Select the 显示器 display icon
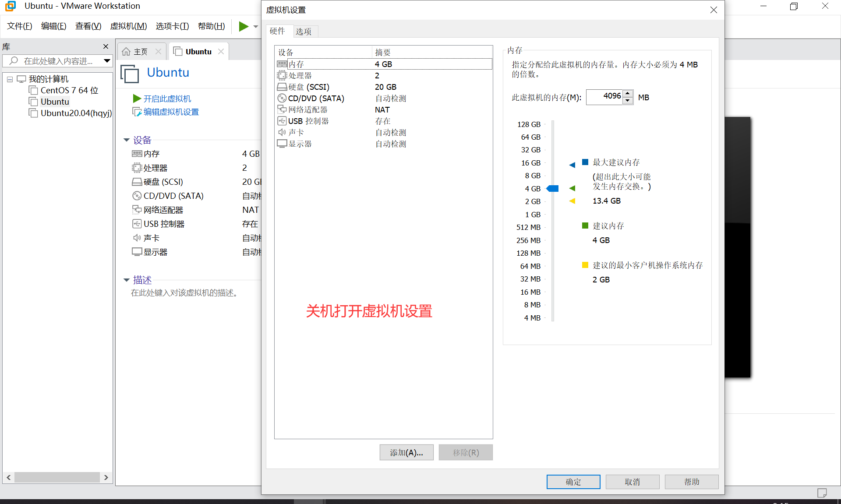Viewport: 841px width, 504px height. pyautogui.click(x=282, y=144)
